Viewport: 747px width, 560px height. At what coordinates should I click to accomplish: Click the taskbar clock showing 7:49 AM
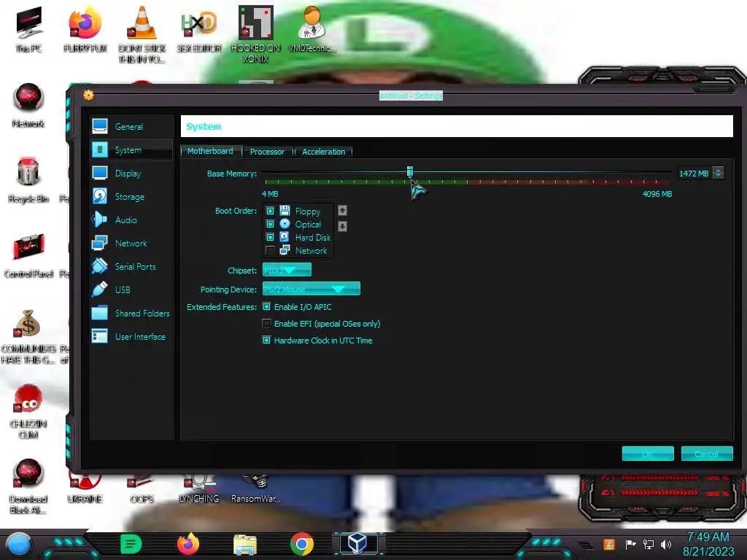[708, 544]
